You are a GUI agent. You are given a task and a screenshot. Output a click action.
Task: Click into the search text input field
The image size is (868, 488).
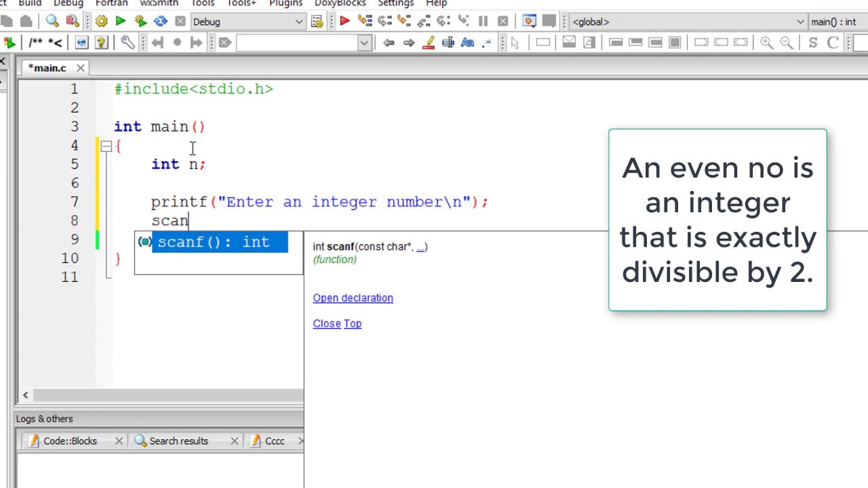[297, 43]
